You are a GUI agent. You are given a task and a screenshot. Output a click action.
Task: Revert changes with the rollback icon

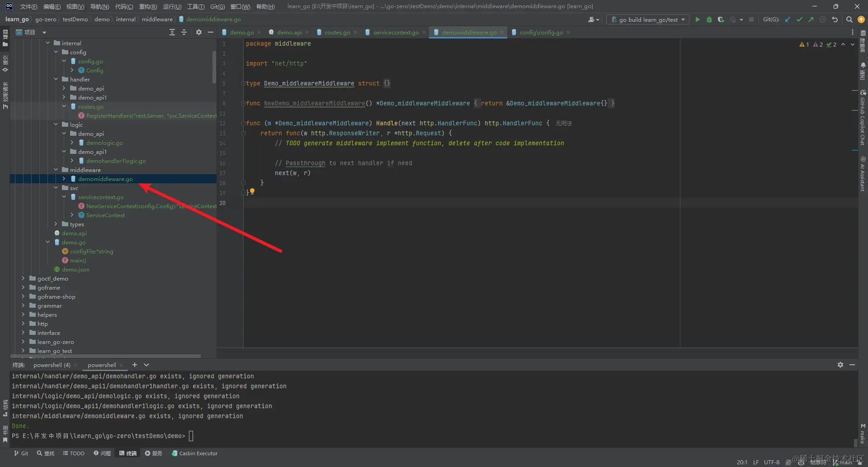click(x=835, y=19)
